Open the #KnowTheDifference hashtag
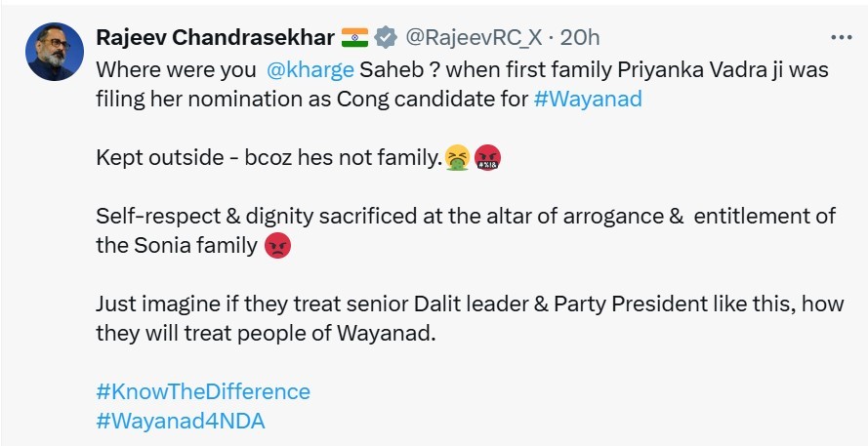 tap(203, 391)
